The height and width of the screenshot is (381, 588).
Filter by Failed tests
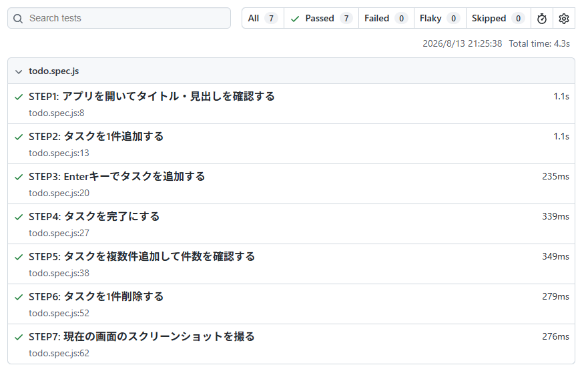[386, 19]
